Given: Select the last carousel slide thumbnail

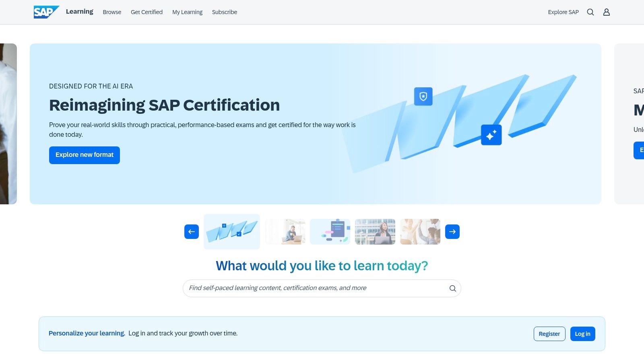Looking at the screenshot, I should (420, 232).
